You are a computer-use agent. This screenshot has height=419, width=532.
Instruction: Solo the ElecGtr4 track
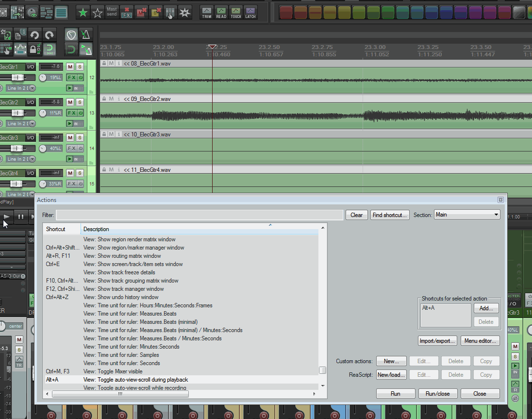(80, 173)
